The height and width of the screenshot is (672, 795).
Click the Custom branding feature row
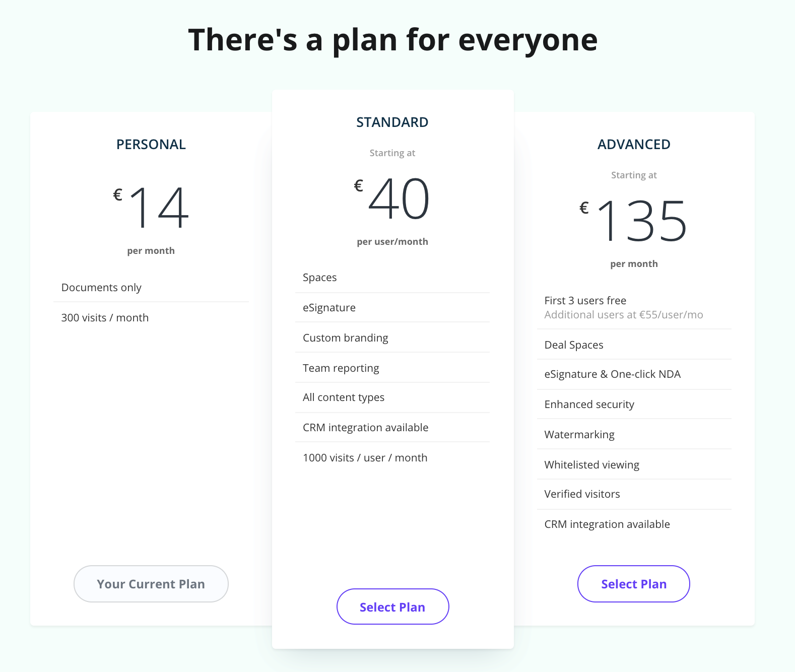(392, 338)
